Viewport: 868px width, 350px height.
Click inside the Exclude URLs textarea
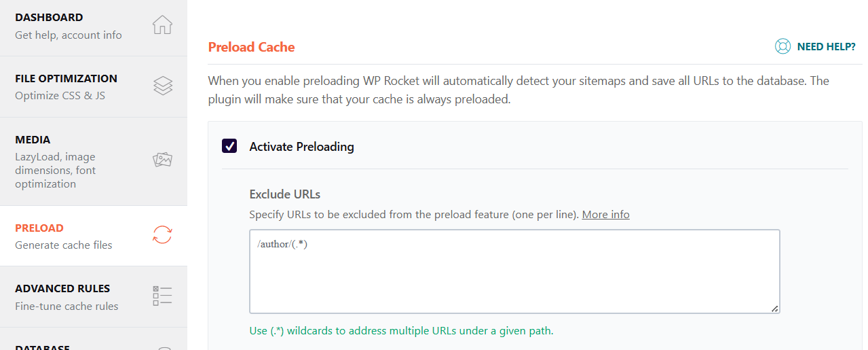pyautogui.click(x=514, y=272)
